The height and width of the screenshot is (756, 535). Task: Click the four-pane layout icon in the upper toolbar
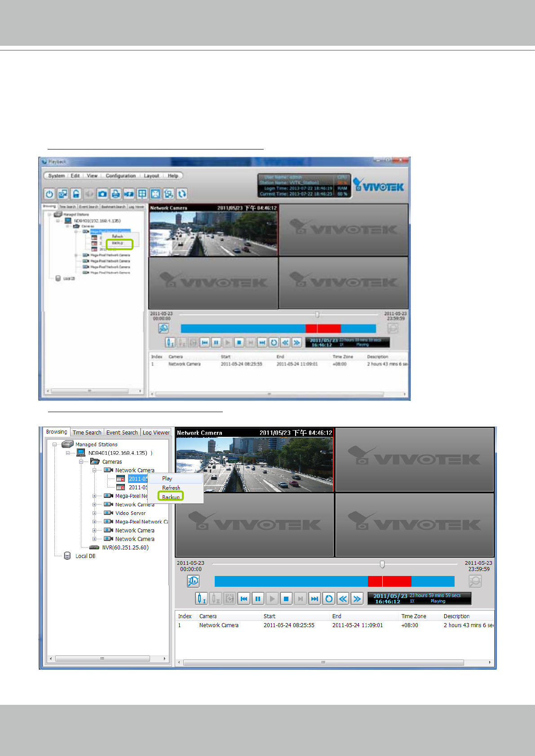142,194
